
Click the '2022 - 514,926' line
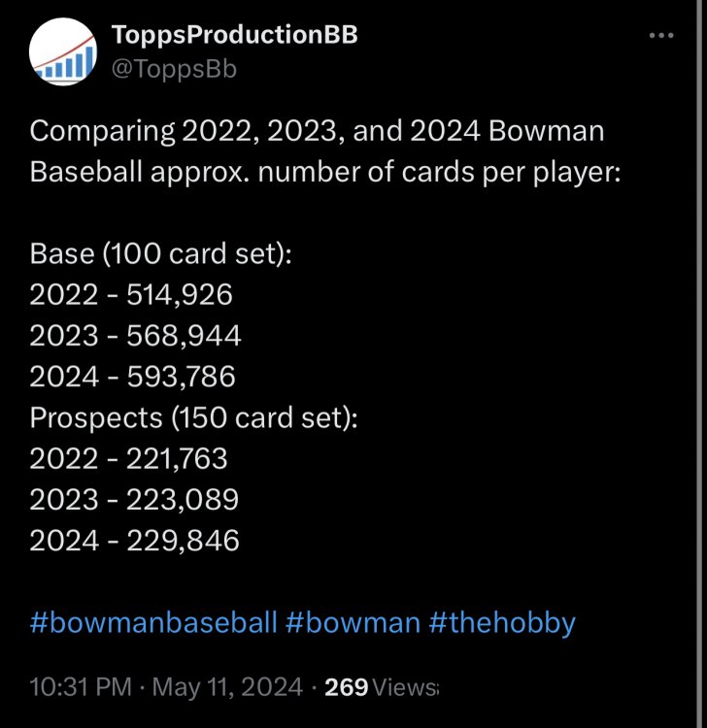[131, 295]
